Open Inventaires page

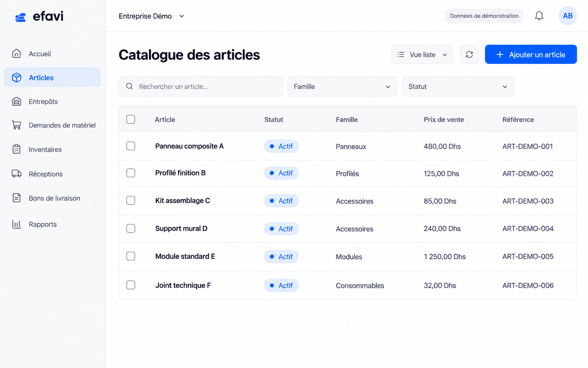click(x=52, y=149)
